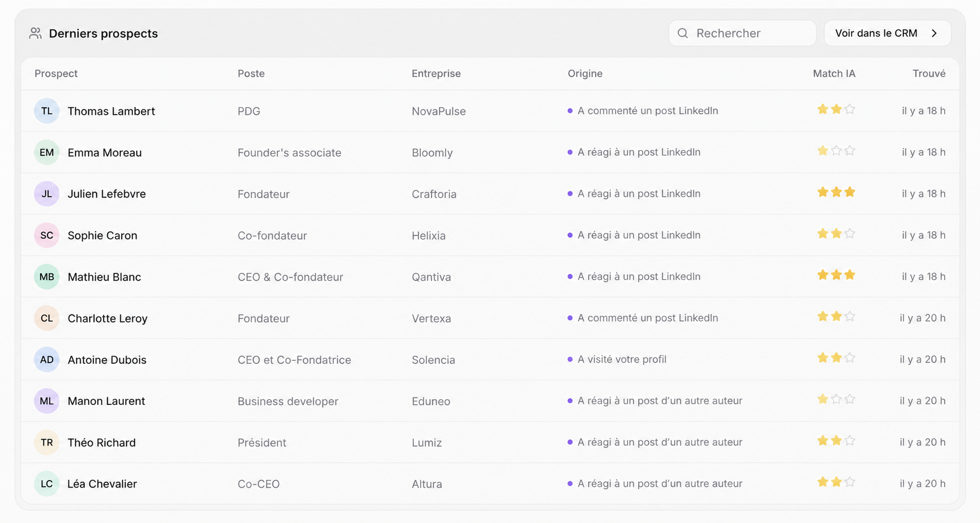Image resolution: width=980 pixels, height=523 pixels.
Task: Click the star rating for Manon Laurent
Action: tap(836, 399)
